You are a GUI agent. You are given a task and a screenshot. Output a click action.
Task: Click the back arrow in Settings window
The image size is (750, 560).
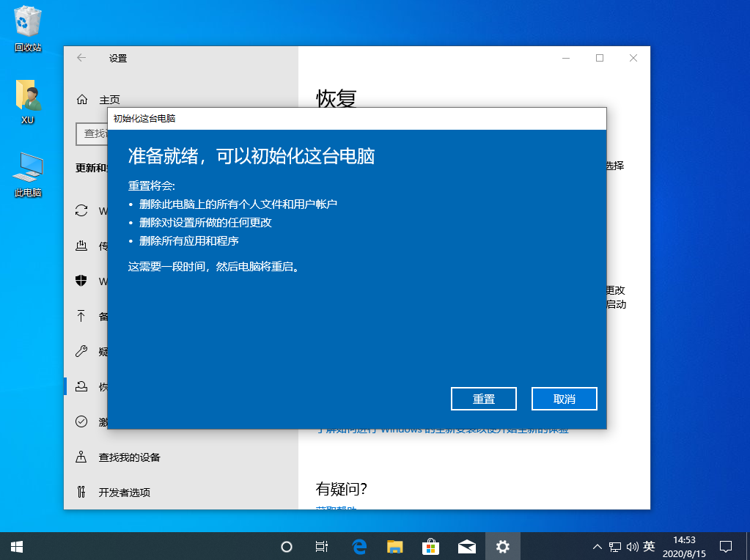point(81,58)
